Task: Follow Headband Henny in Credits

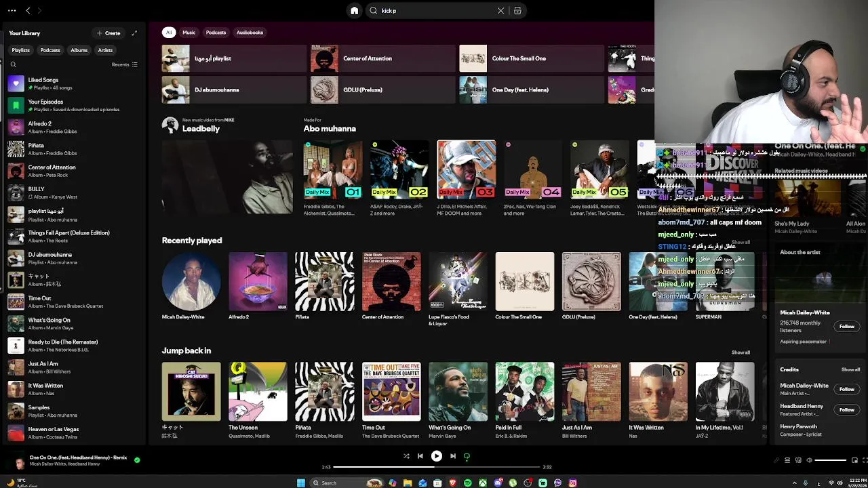Action: [847, 410]
